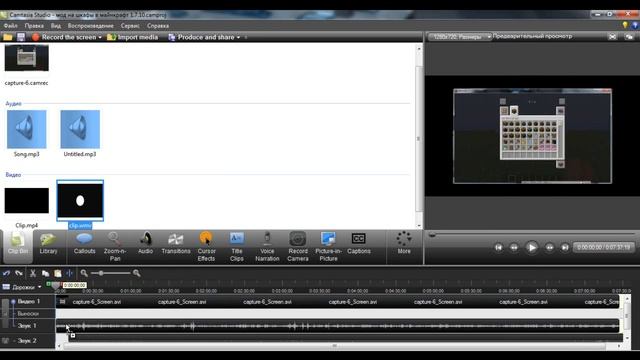Toggle lock on Звук 2 track

pos(5,340)
